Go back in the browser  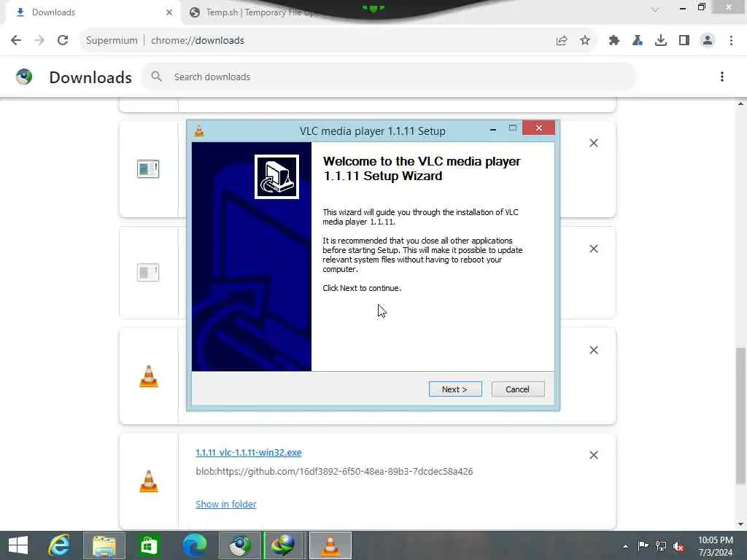pos(16,40)
